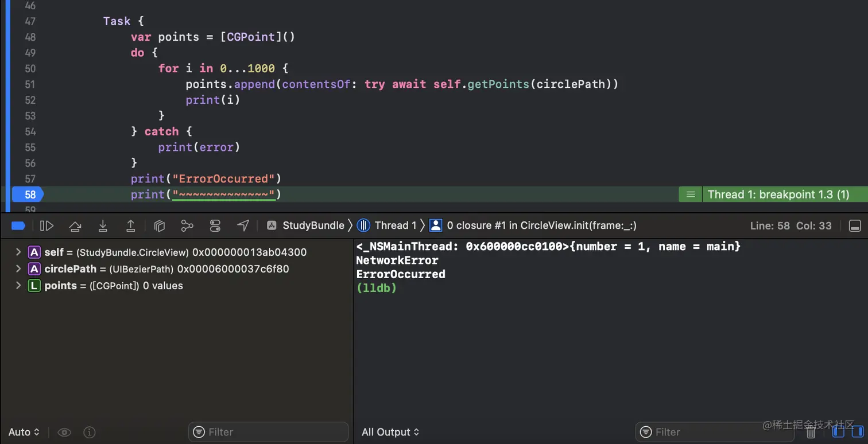Click the variables Filter field

pyautogui.click(x=268, y=432)
